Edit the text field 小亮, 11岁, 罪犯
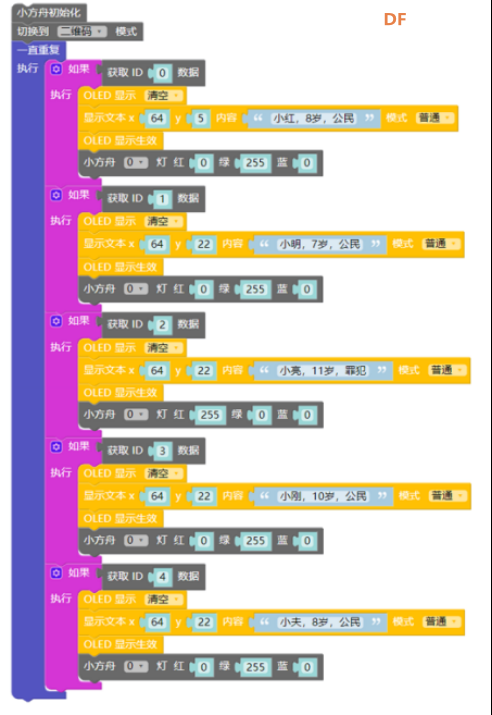The image size is (492, 715). pyautogui.click(x=323, y=370)
